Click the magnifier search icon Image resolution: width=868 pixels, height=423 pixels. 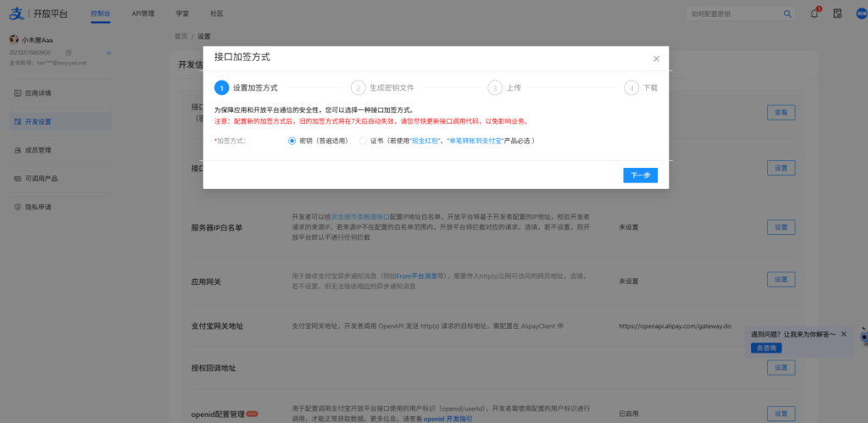pyautogui.click(x=787, y=14)
